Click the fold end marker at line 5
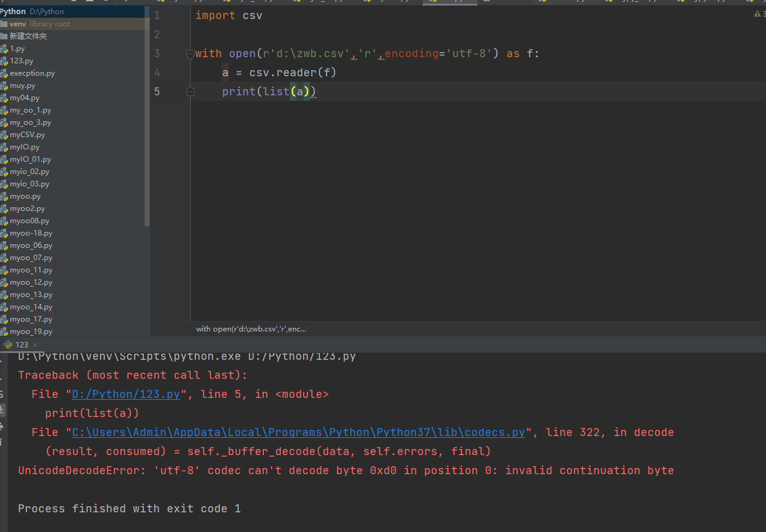 (x=190, y=92)
